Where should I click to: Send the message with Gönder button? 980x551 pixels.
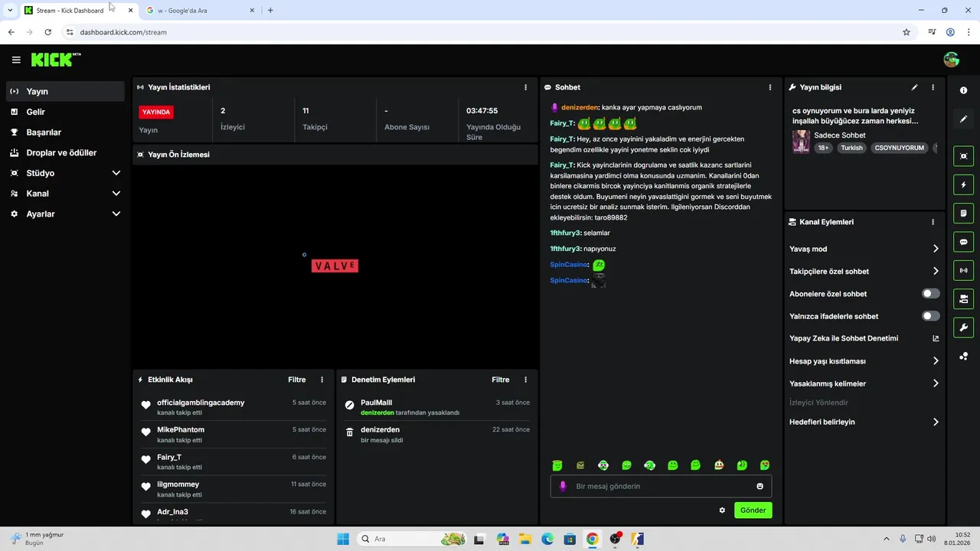pos(753,510)
